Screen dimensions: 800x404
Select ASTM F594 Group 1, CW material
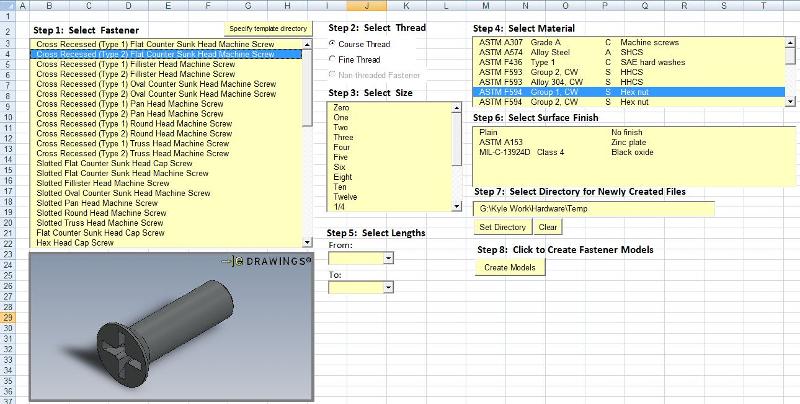point(629,92)
